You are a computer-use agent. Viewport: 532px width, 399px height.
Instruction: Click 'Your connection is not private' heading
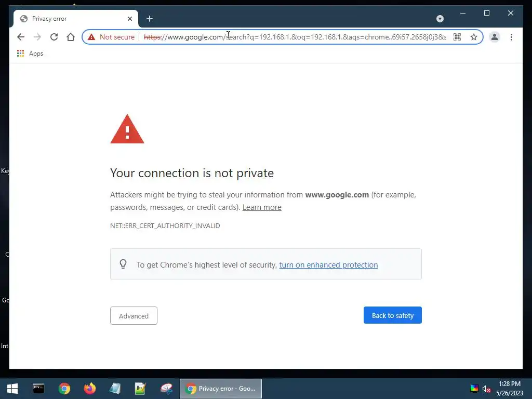click(x=192, y=173)
